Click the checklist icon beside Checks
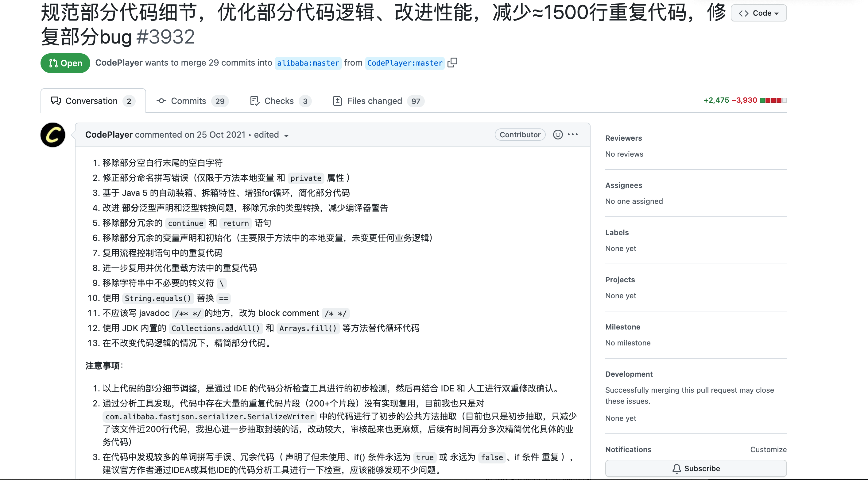Image resolution: width=868 pixels, height=480 pixels. pyautogui.click(x=254, y=101)
